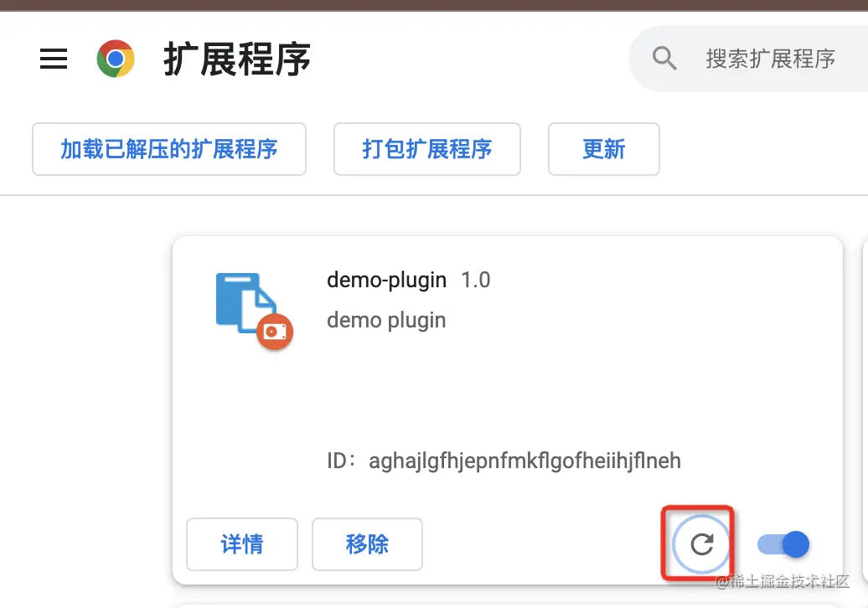This screenshot has width=868, height=608.
Task: Click the Chrome logo icon
Action: tap(115, 59)
